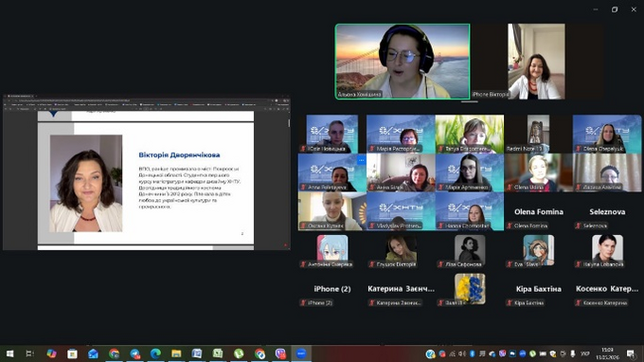Open Excel from the taskbar
Viewport: 644px width, 362px height.
point(218,353)
